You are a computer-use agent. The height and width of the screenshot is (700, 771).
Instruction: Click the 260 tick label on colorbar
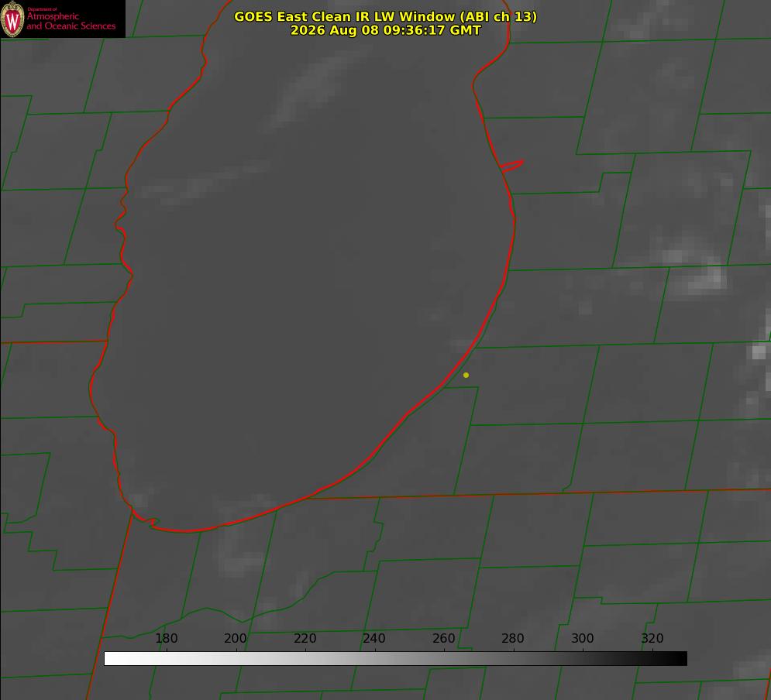(443, 638)
